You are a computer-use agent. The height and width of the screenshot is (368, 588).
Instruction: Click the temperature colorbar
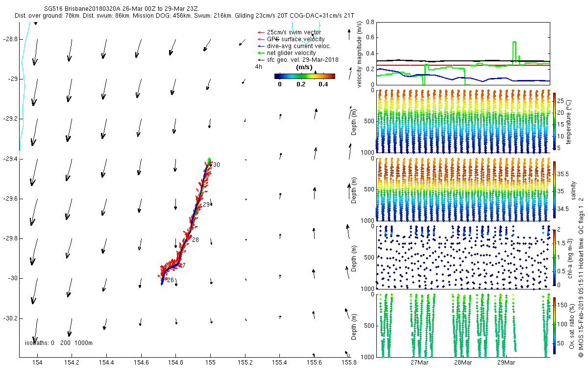pos(555,120)
